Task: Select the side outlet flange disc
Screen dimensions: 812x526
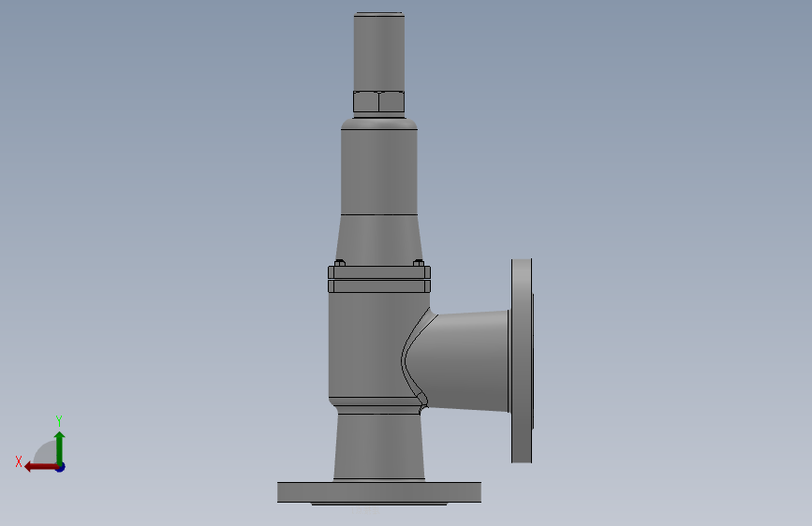Action: pos(522,361)
